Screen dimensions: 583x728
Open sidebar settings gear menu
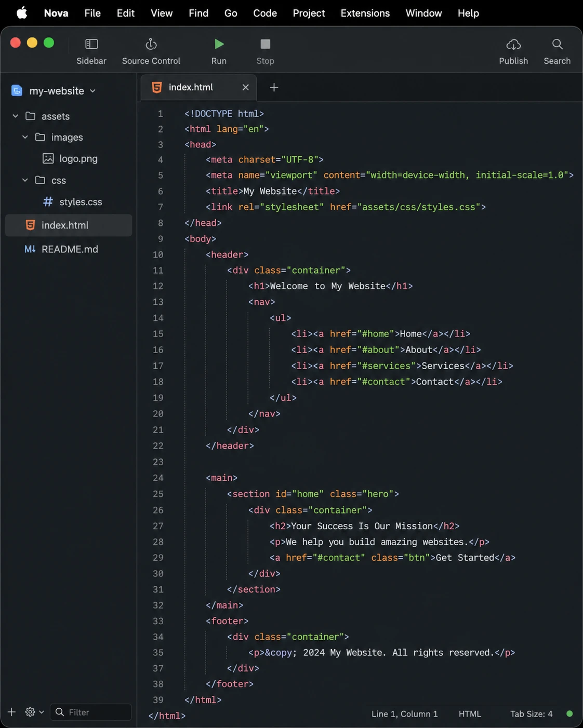30,712
